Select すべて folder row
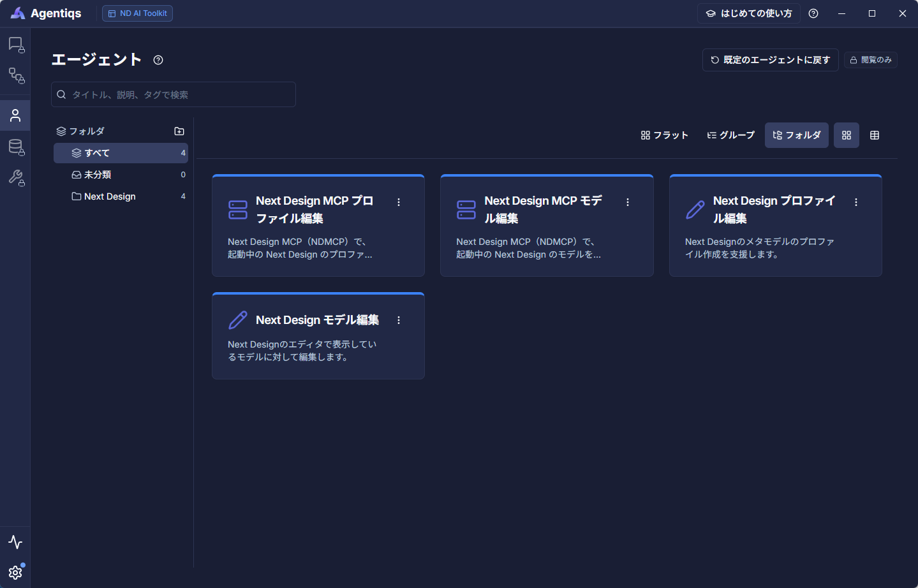Screen dimensions: 918x588 (121, 153)
